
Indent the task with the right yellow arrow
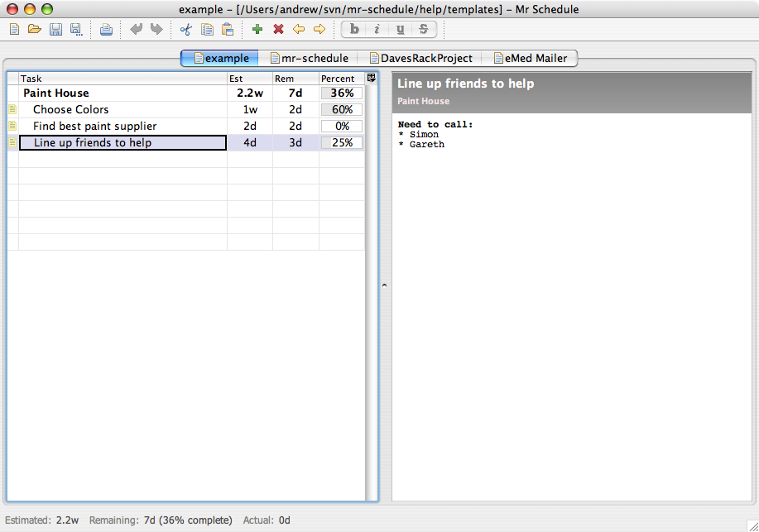click(319, 29)
